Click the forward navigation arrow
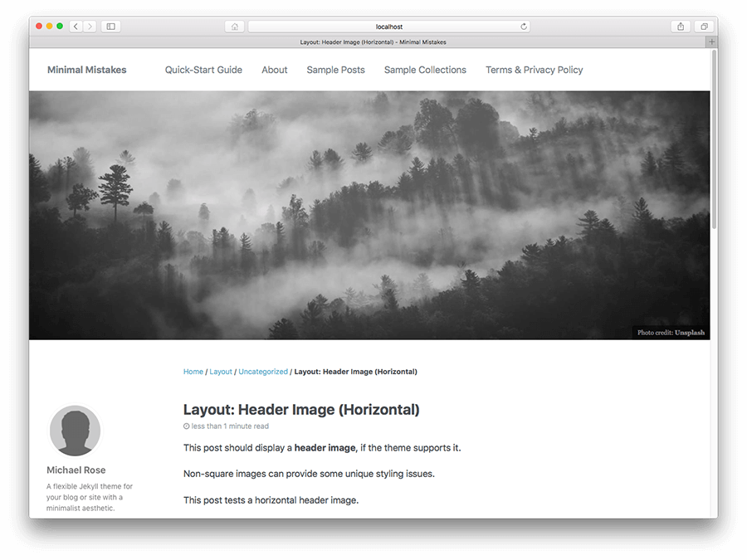747x560 pixels. [x=90, y=26]
